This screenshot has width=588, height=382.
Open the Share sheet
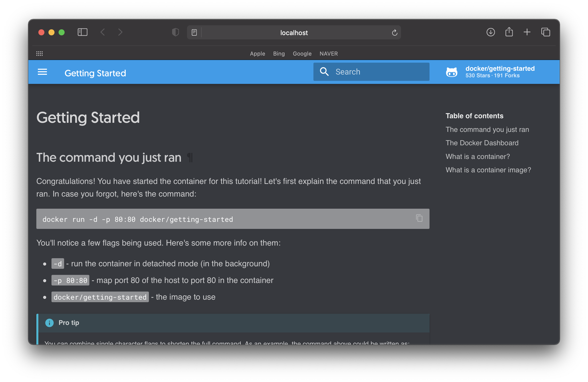point(509,32)
